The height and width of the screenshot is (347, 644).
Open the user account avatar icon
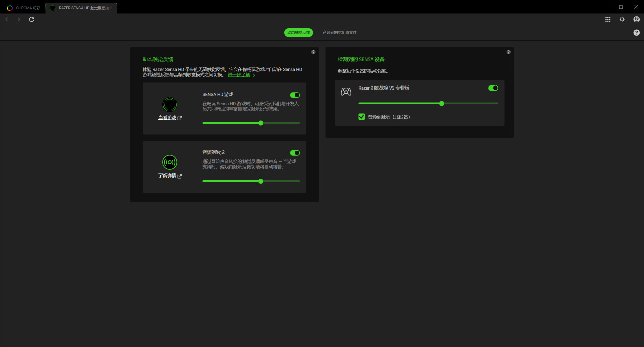click(x=636, y=19)
